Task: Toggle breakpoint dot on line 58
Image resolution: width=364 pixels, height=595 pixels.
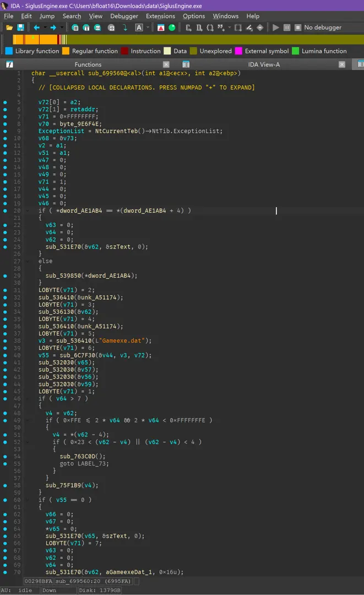Action: (5, 486)
